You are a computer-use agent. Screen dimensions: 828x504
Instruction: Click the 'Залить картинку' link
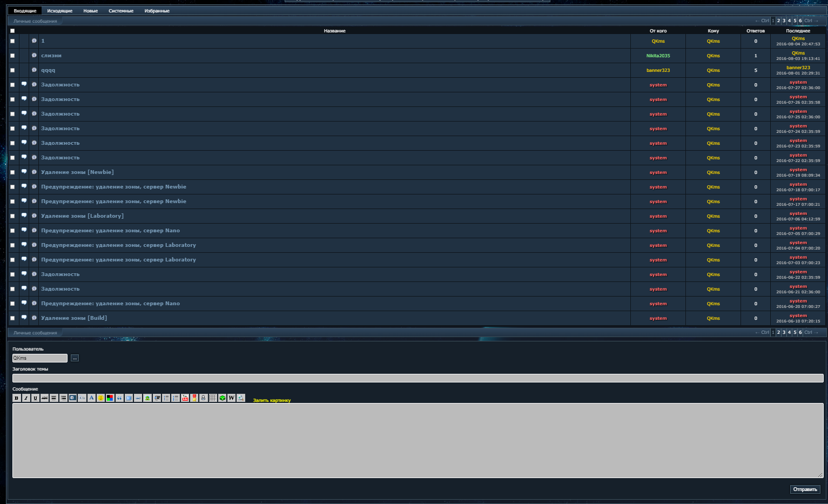(272, 400)
